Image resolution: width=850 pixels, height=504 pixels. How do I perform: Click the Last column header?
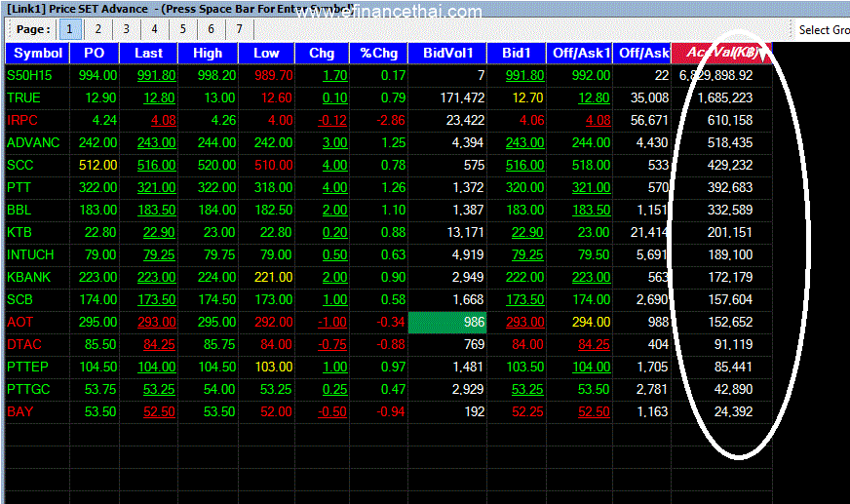click(x=148, y=53)
